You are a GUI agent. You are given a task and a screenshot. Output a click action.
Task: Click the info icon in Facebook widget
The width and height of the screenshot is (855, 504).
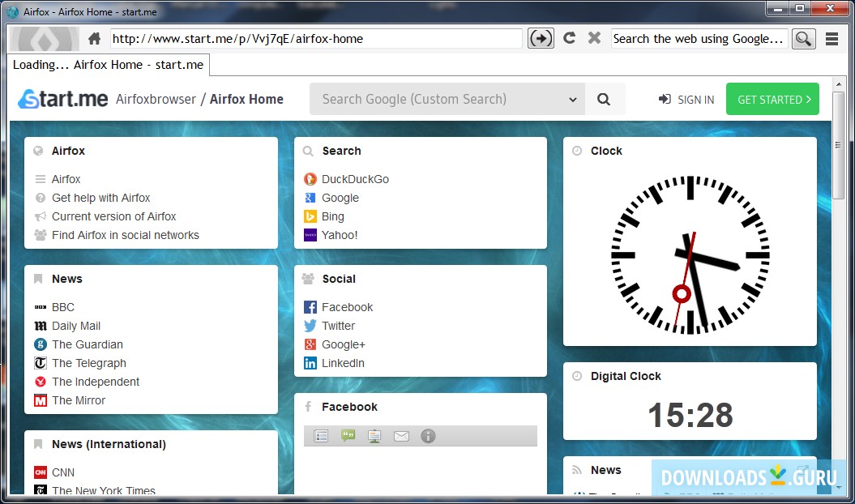click(x=428, y=436)
